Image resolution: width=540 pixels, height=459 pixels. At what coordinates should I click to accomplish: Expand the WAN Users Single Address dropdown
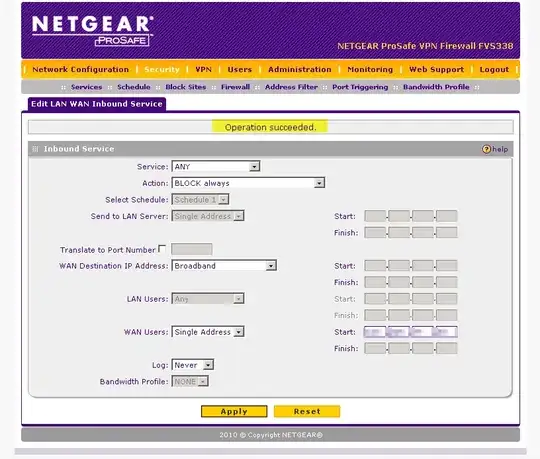coord(208,332)
